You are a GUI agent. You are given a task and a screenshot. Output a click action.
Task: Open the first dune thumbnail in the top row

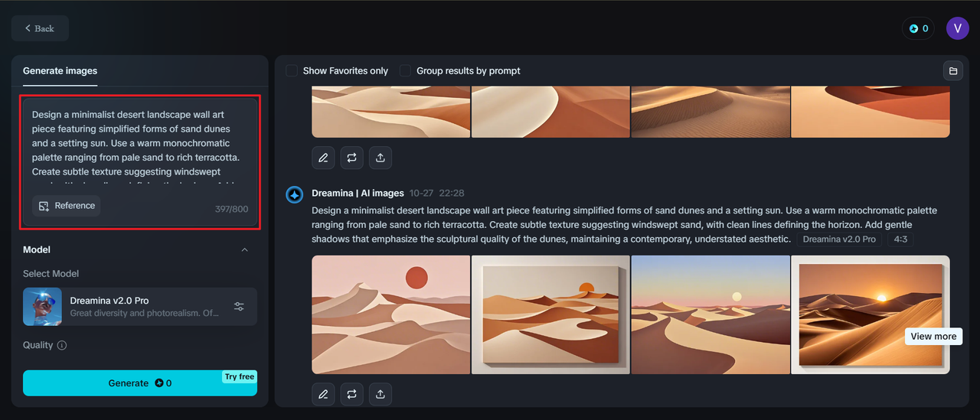pyautogui.click(x=391, y=112)
